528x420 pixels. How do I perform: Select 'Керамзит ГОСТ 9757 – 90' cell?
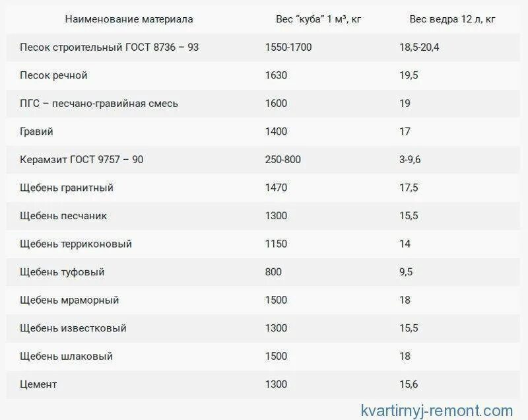[x=81, y=159]
